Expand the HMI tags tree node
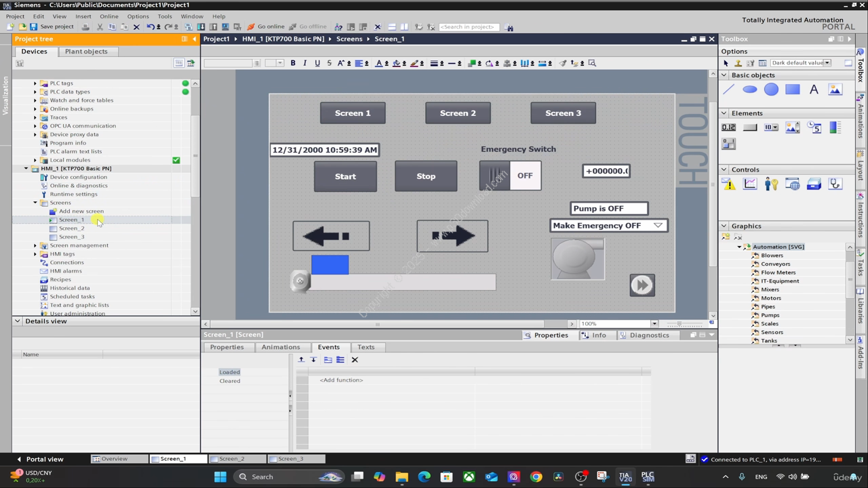Image resolution: width=868 pixels, height=488 pixels. 35,254
